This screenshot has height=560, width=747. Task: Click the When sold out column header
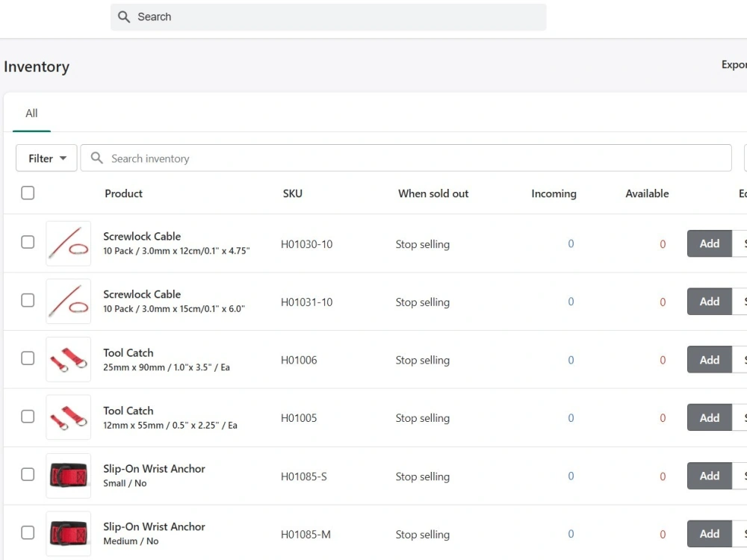[433, 193]
